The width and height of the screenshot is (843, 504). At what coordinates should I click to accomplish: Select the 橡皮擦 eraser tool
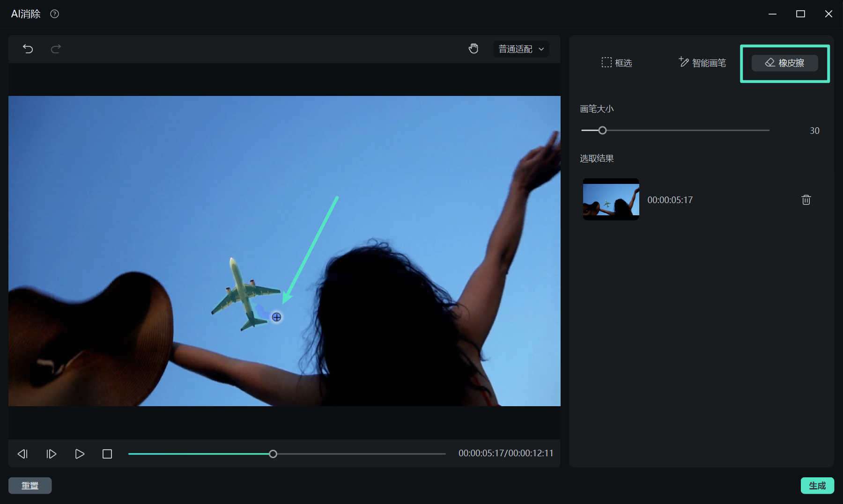click(784, 63)
